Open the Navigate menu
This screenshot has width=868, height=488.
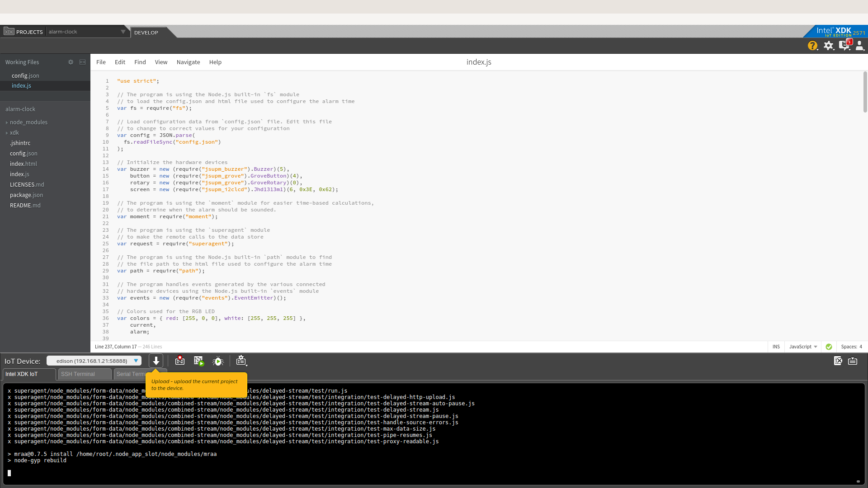(188, 62)
